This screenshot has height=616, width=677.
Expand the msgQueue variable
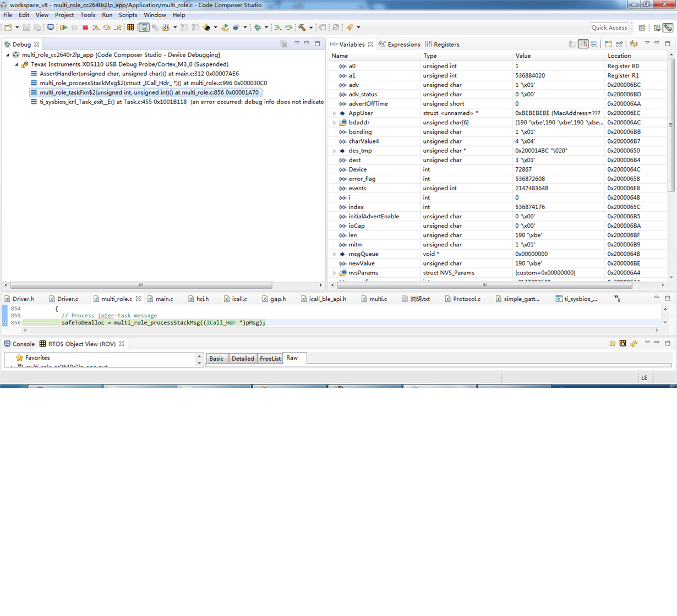334,254
